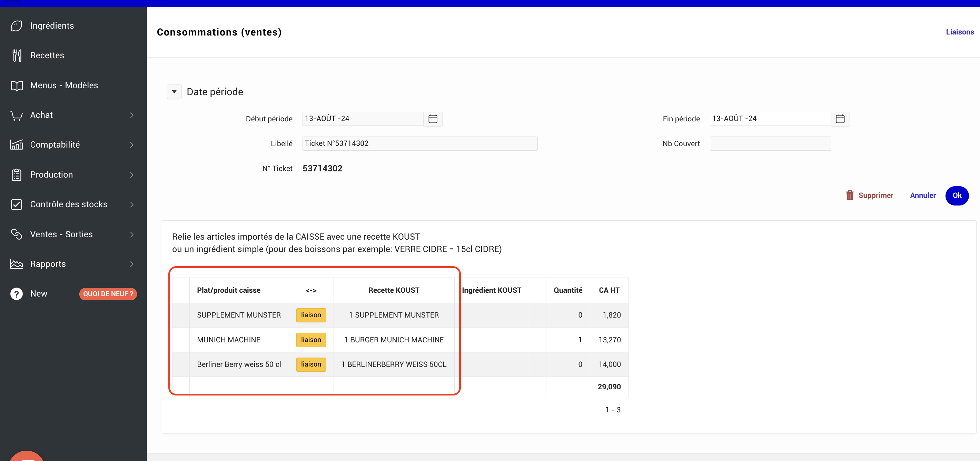Select Comptabilité in the sidebar
Image resolution: width=980 pixels, height=461 pixels.
tap(73, 145)
